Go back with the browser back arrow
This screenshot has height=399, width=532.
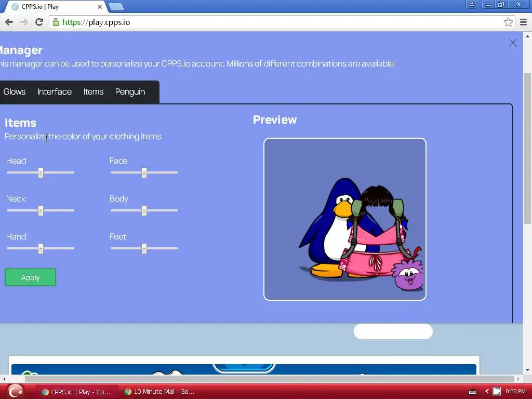[9, 22]
